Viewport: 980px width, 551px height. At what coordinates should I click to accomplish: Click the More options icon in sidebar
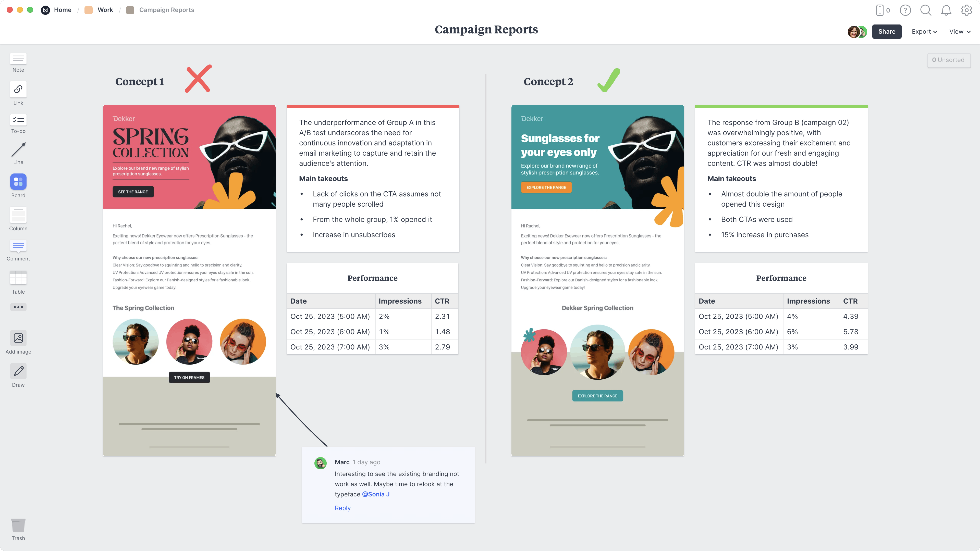pyautogui.click(x=18, y=307)
